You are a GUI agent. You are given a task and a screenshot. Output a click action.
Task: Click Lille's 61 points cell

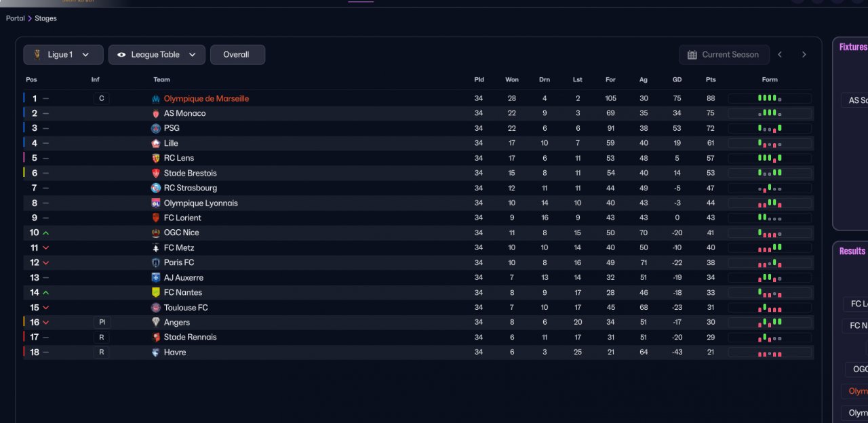click(711, 144)
